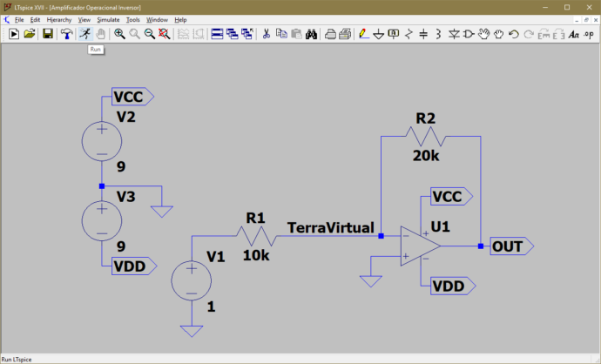Image resolution: width=601 pixels, height=364 pixels.
Task: Open the Hierarchy menu
Action: pyautogui.click(x=59, y=19)
